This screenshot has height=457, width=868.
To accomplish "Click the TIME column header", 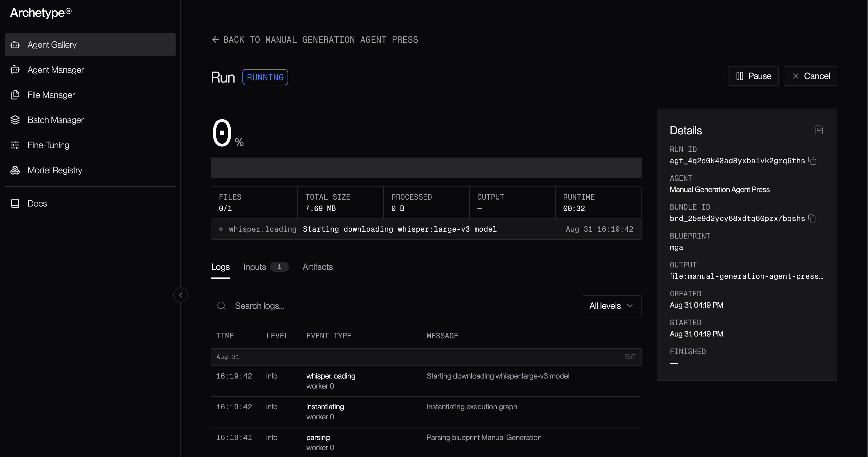I will 225,336.
